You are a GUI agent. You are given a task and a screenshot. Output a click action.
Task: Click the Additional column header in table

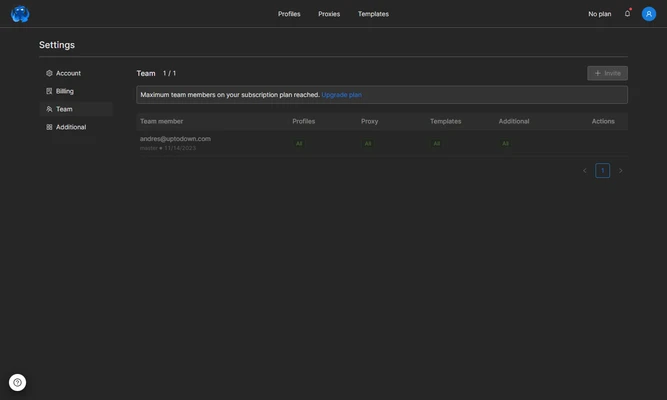(x=514, y=121)
